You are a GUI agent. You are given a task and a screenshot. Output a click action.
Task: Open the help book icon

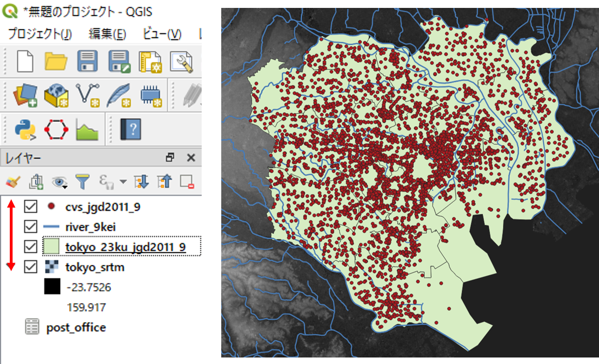click(x=130, y=129)
